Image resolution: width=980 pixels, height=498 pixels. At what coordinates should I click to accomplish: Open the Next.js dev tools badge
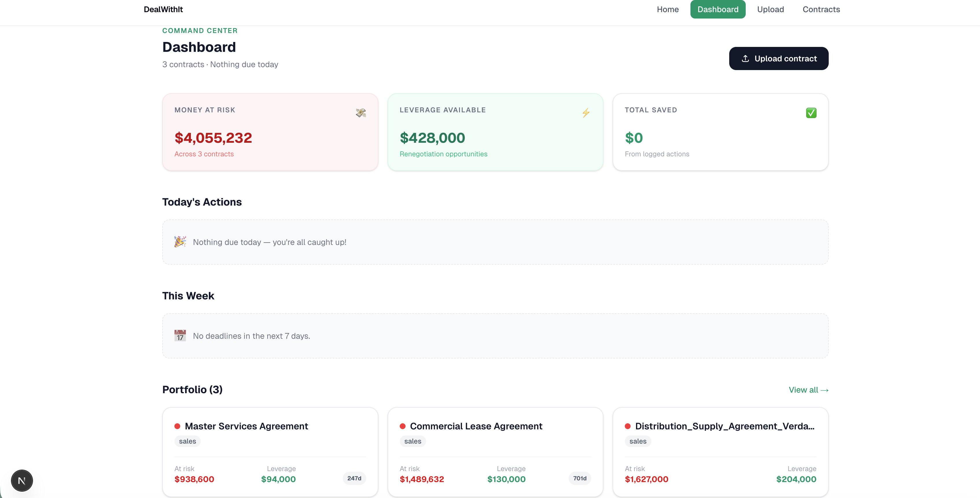point(22,481)
